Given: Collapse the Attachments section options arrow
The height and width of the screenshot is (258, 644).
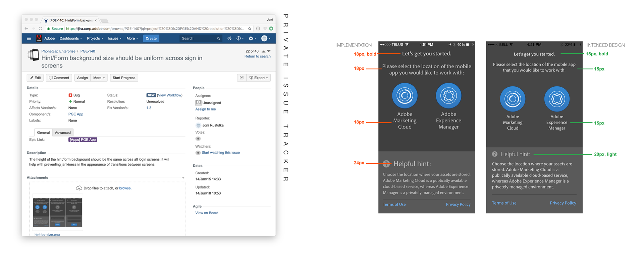Looking at the screenshot, I should [183, 178].
